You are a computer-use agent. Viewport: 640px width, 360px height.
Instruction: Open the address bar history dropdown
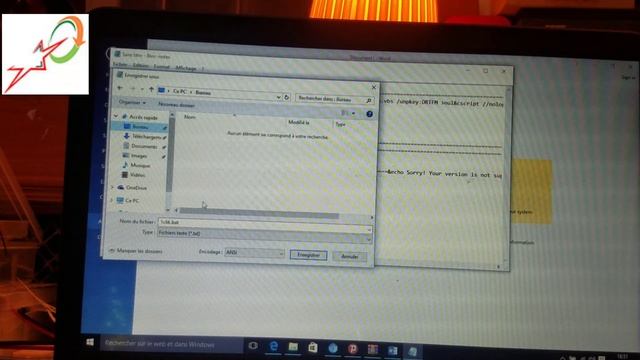pos(278,97)
